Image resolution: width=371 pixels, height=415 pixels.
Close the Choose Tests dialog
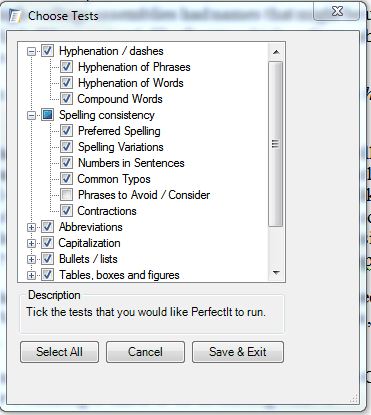pos(337,12)
